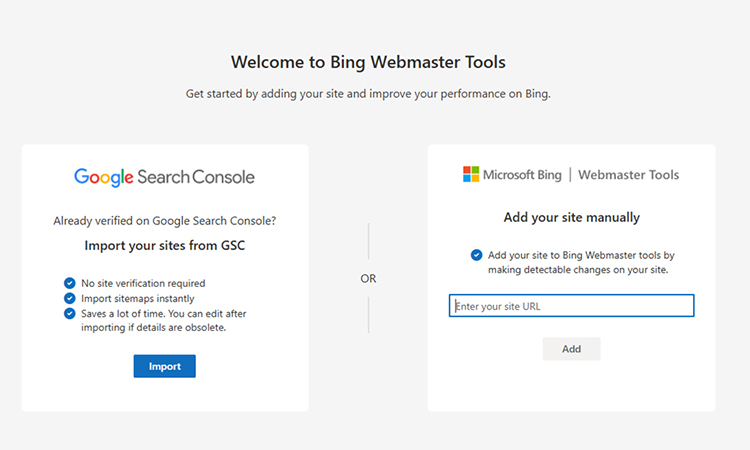Click the OR separator label

tap(368, 278)
